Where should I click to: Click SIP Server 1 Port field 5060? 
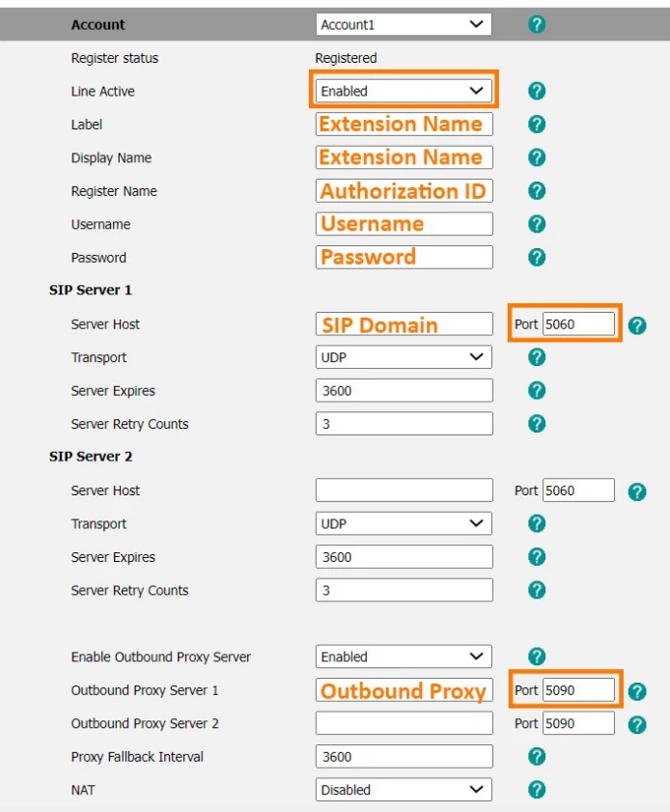578,324
